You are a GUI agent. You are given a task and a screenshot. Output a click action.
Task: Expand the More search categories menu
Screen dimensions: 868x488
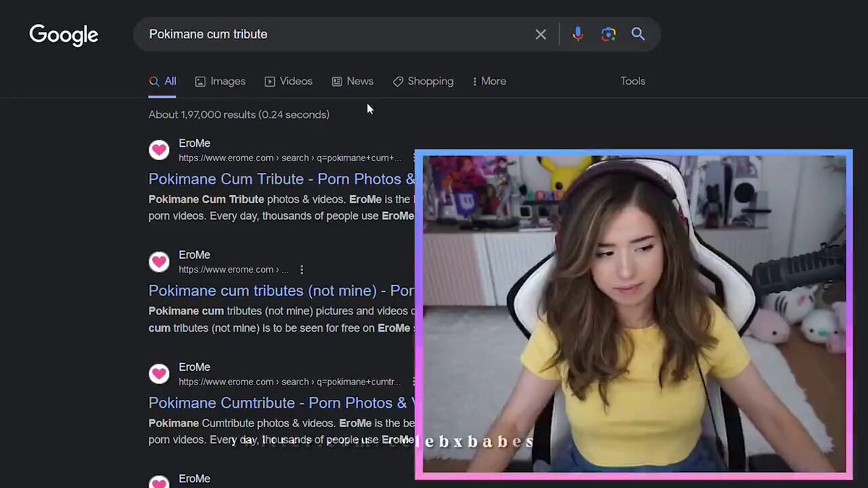pyautogui.click(x=489, y=81)
